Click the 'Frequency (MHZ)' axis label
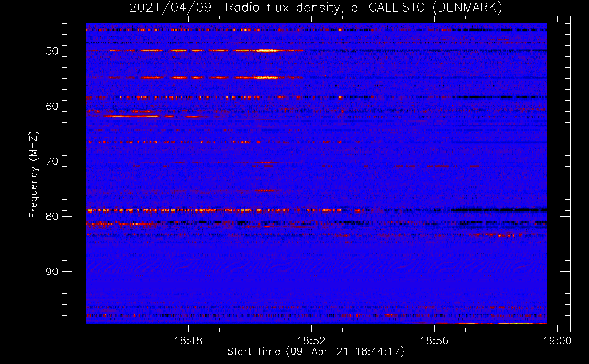This screenshot has width=589, height=364. [33, 175]
